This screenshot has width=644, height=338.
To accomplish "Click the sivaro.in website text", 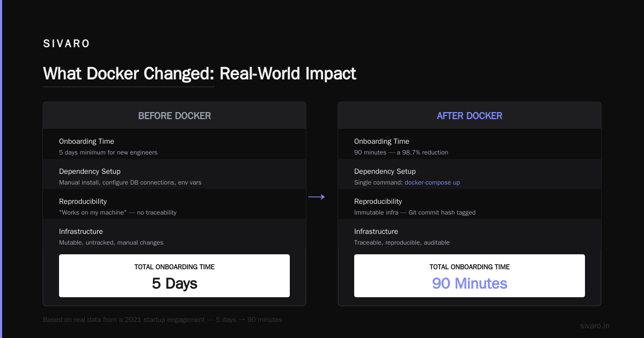I will point(595,326).
